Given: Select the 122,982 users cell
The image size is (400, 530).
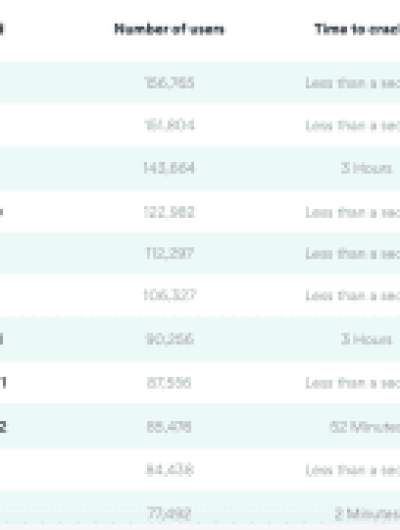Looking at the screenshot, I should pyautogui.click(x=169, y=212).
